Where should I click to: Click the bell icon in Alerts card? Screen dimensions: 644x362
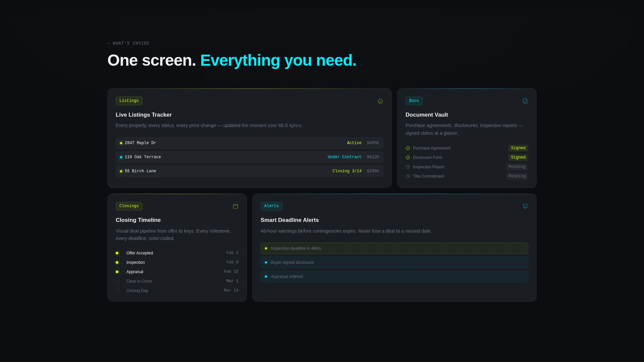525,206
